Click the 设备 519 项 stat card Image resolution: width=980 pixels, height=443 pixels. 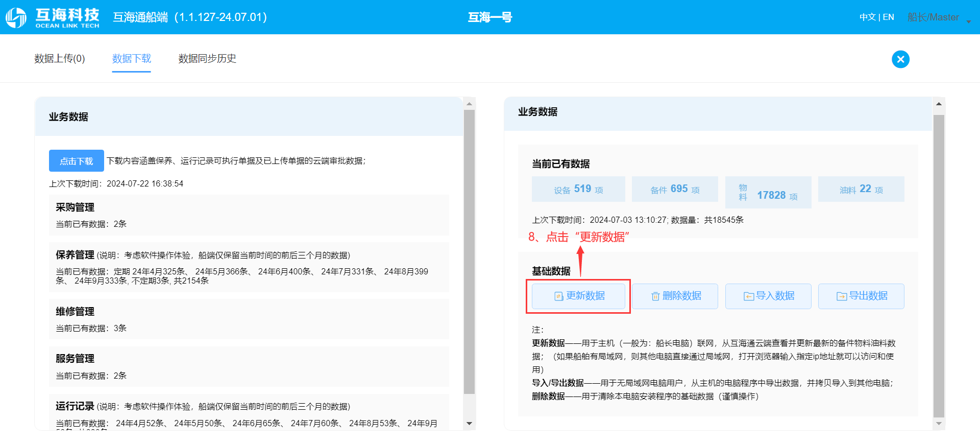tap(578, 189)
